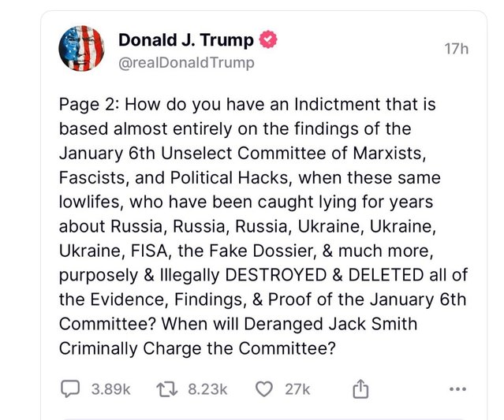Share the post via the share icon
Image resolution: width=504 pixels, height=420 pixels.
(361, 388)
